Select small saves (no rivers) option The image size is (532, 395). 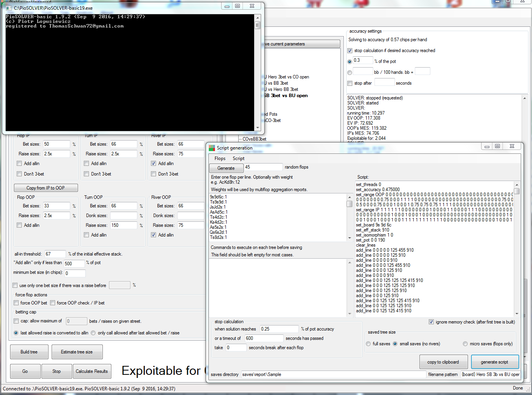pos(395,344)
